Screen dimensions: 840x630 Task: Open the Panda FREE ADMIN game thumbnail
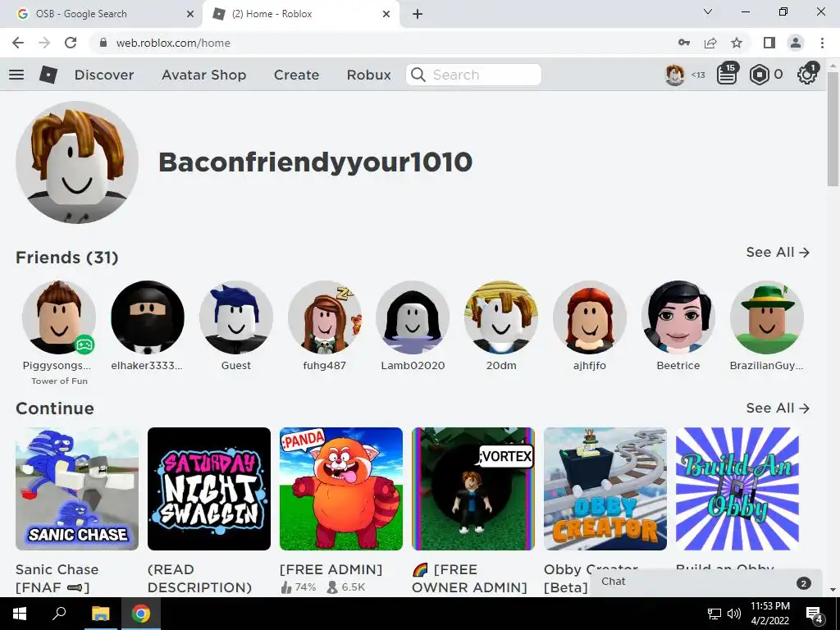pos(341,489)
